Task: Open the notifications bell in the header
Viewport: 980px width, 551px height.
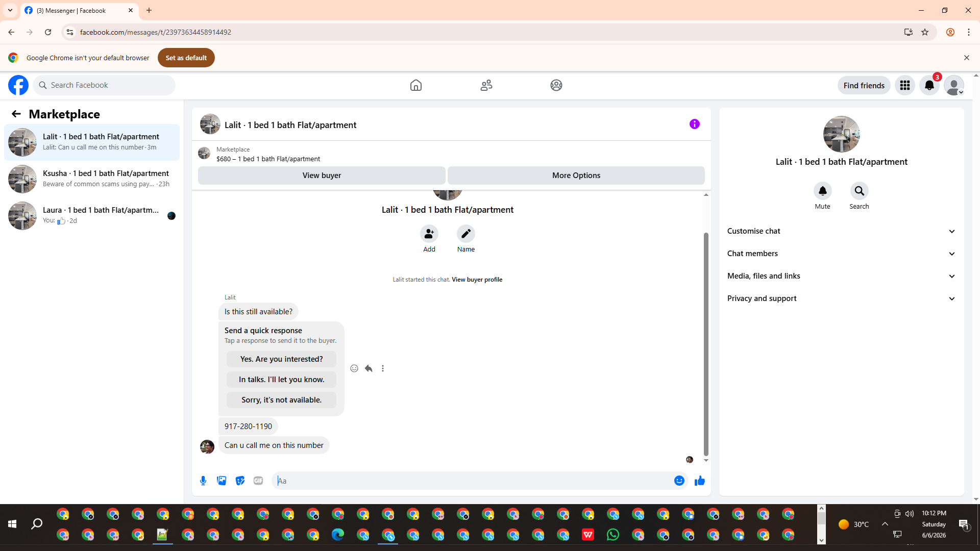Action: 929,85
